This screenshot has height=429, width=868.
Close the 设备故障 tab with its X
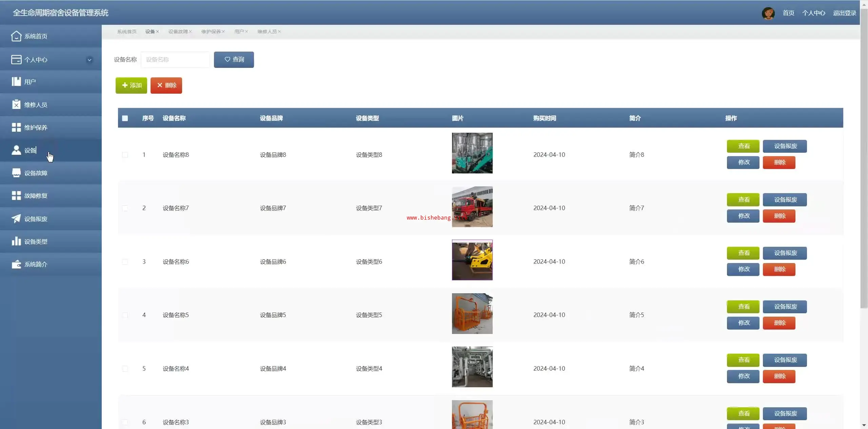coord(191,32)
